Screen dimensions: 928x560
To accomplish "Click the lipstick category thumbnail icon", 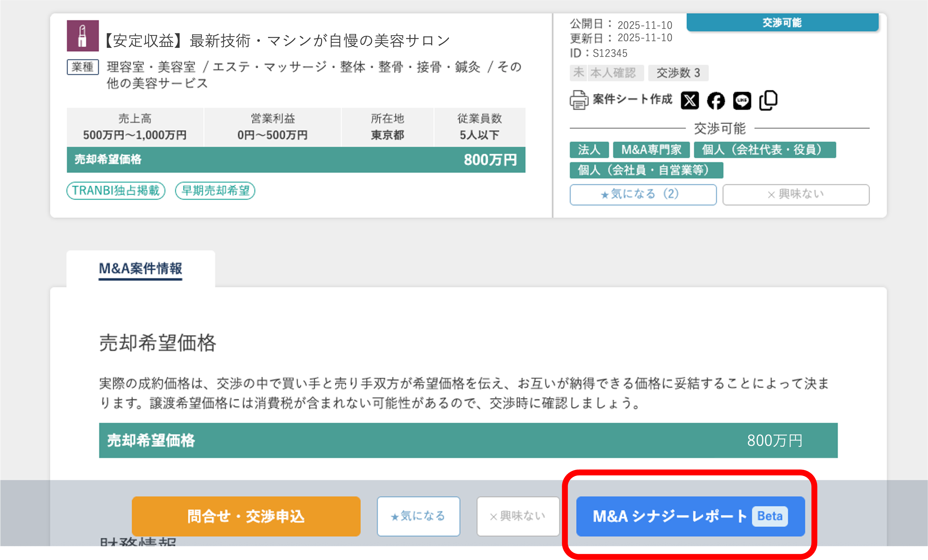I will 83,36.
